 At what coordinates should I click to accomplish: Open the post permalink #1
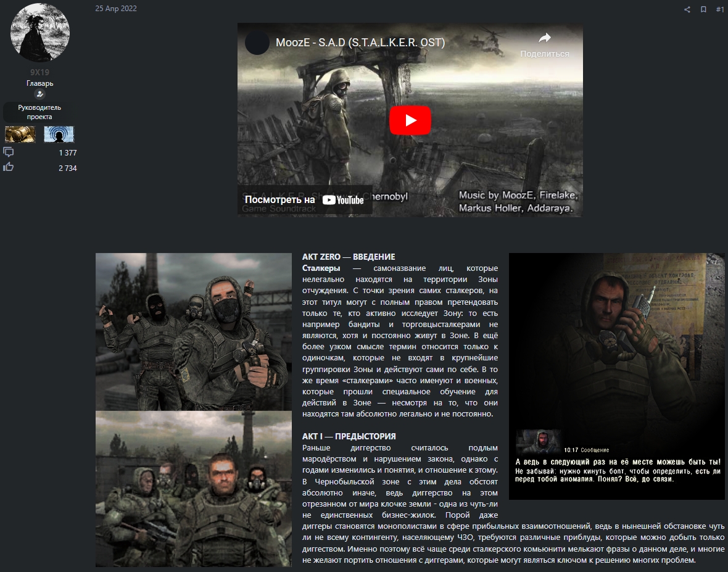(x=719, y=9)
